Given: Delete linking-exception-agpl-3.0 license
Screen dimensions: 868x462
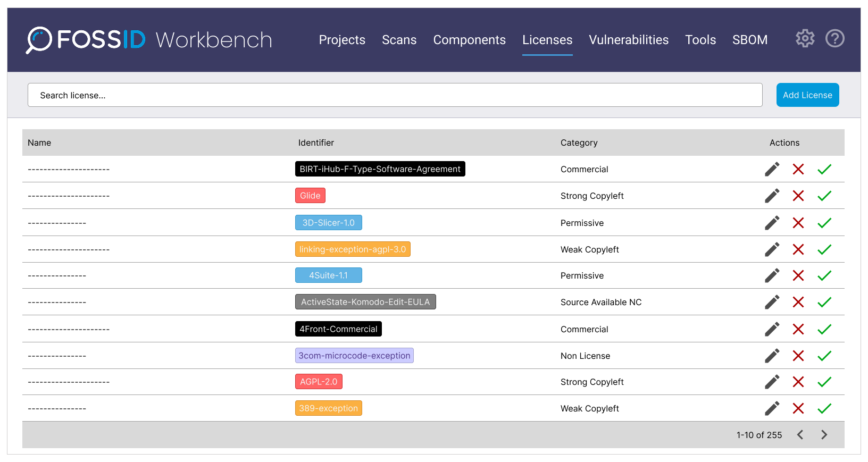Looking at the screenshot, I should coord(798,249).
